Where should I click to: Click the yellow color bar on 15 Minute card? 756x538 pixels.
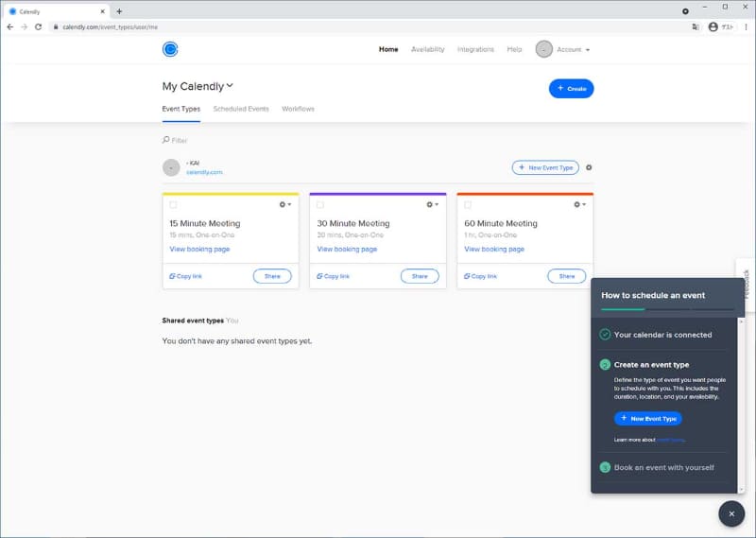pos(231,194)
